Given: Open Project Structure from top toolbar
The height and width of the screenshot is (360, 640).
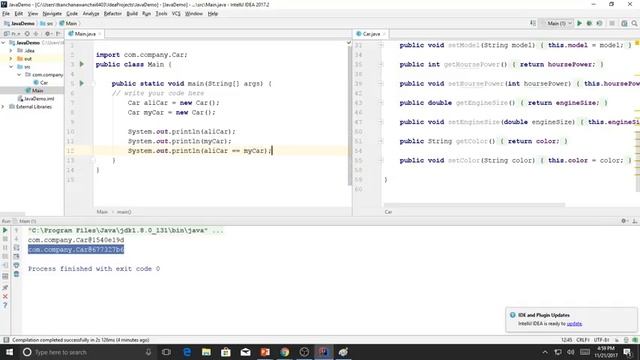Looking at the screenshot, I should click(x=624, y=24).
